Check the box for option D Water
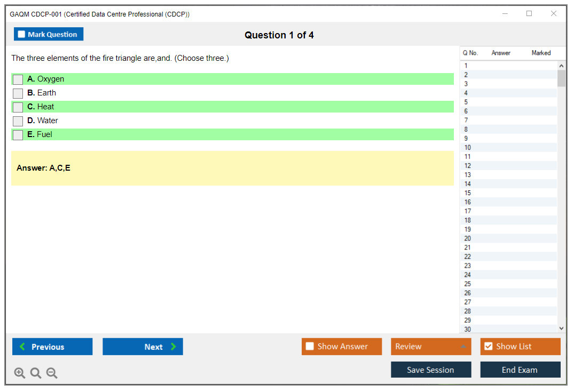The height and width of the screenshot is (392, 574). (18, 121)
